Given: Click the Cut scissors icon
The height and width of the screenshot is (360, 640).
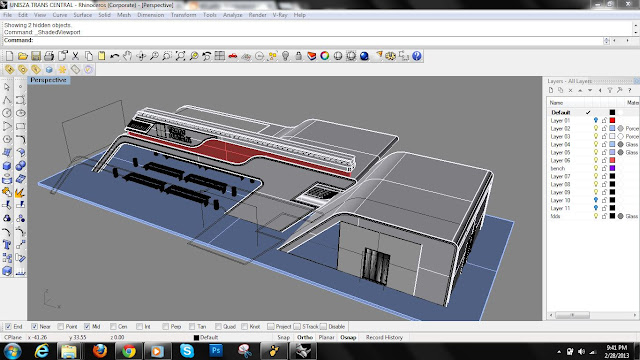Looking at the screenshot, I should tap(75, 56).
